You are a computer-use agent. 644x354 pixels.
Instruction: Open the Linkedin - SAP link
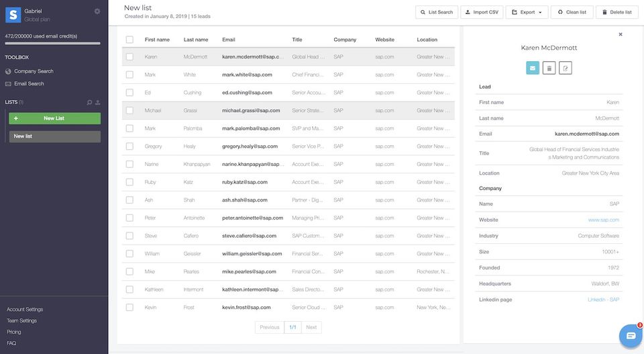tap(603, 300)
